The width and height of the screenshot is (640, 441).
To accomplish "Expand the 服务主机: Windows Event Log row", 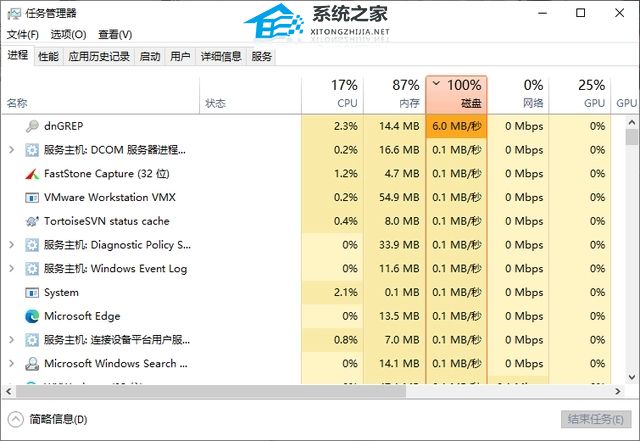I will click(11, 268).
